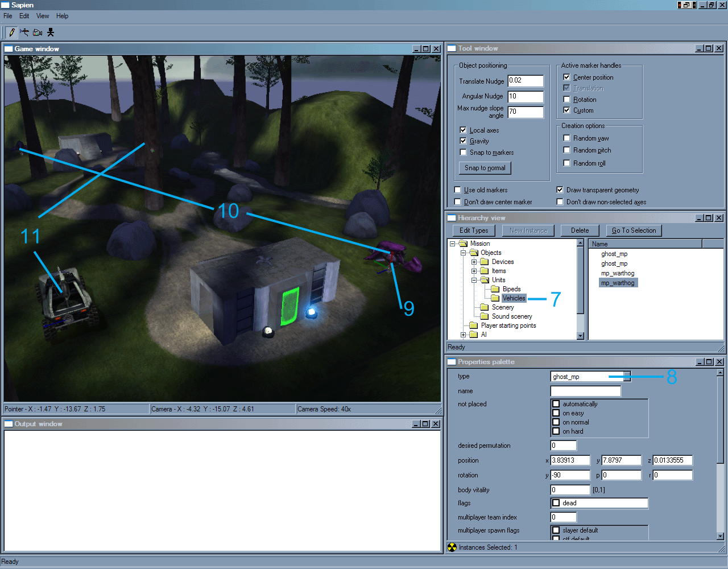Check Don't draw center marker
This screenshot has width=728, height=569.
click(x=457, y=201)
